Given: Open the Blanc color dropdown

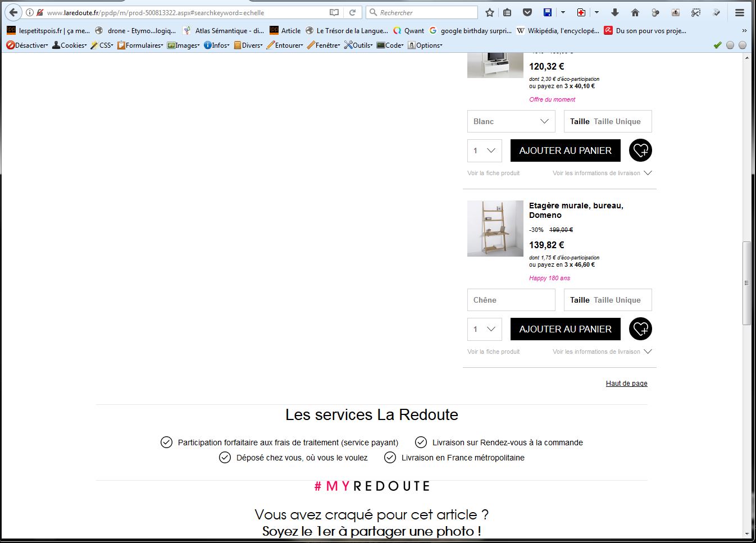Looking at the screenshot, I should point(511,121).
